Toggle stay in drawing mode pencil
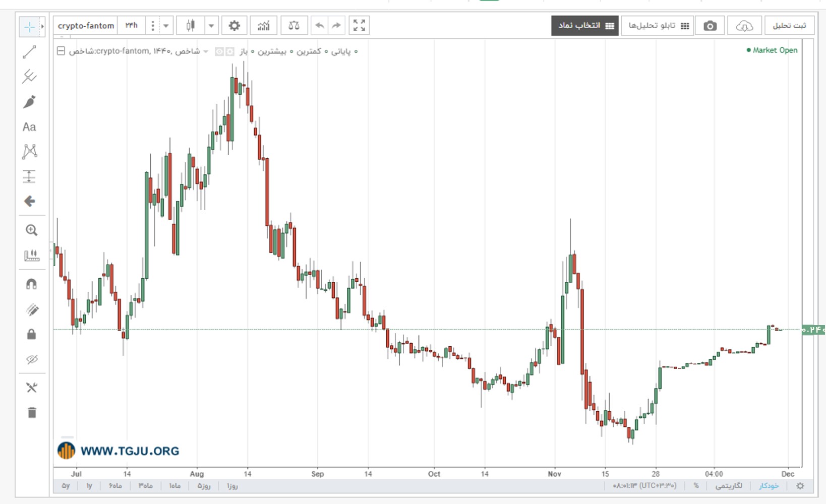Image resolution: width=826 pixels, height=504 pixels. tap(32, 309)
